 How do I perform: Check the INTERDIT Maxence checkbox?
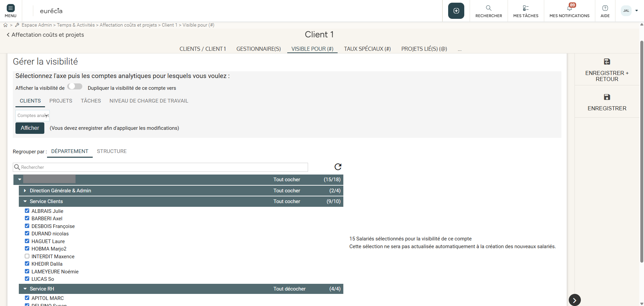tap(27, 256)
